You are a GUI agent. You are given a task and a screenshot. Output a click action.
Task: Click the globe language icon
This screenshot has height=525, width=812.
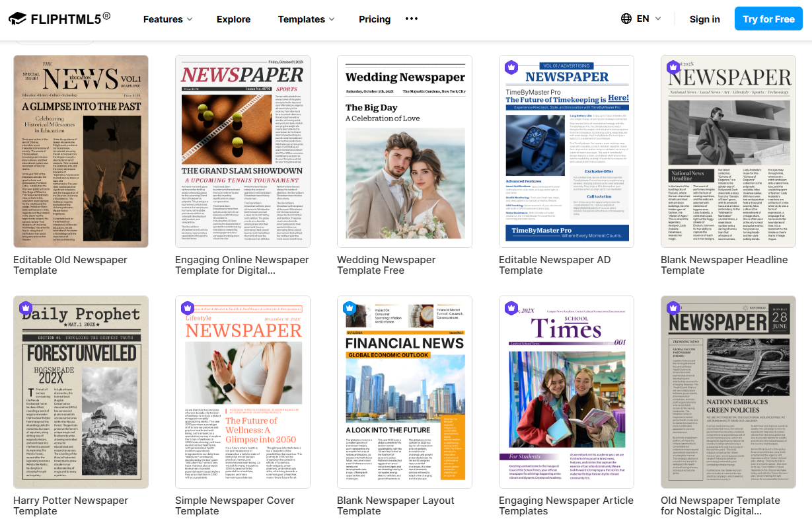click(626, 19)
